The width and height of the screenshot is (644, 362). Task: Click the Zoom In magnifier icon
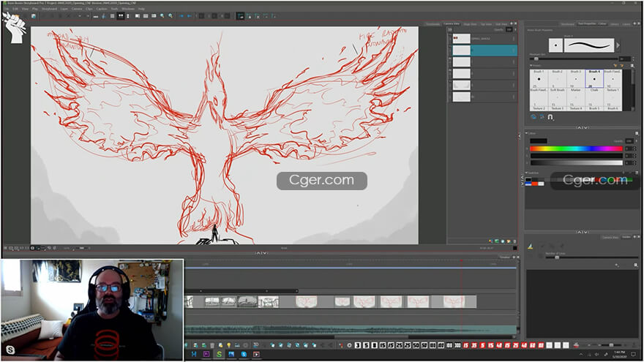[x=162, y=16]
